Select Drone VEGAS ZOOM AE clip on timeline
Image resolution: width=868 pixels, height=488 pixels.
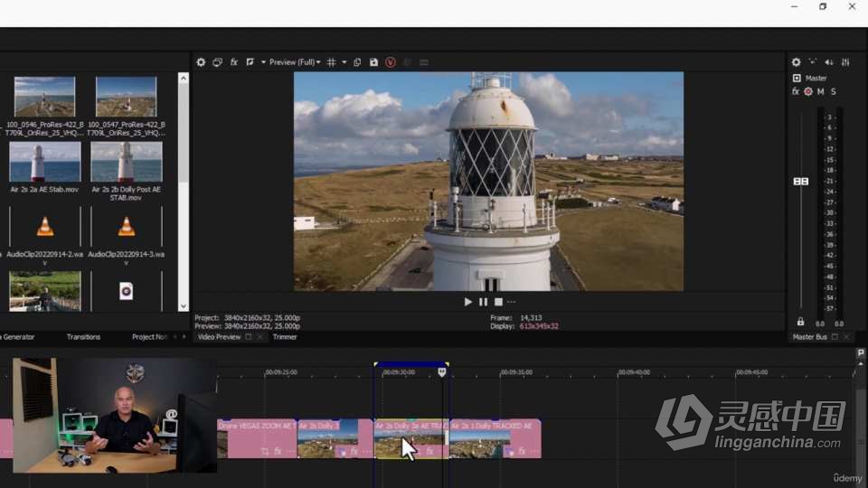click(x=256, y=438)
